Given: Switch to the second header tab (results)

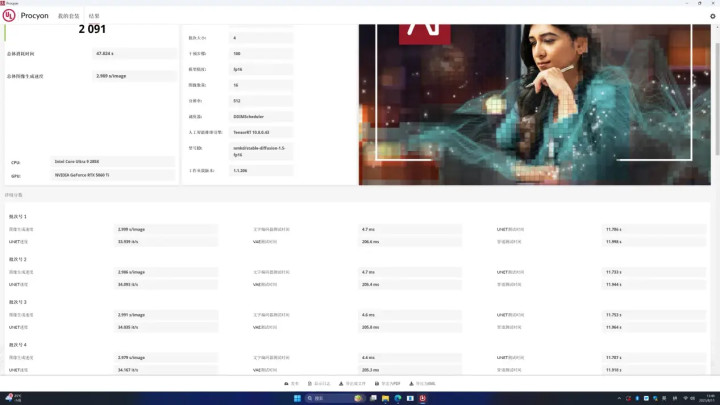Looking at the screenshot, I should tap(94, 16).
